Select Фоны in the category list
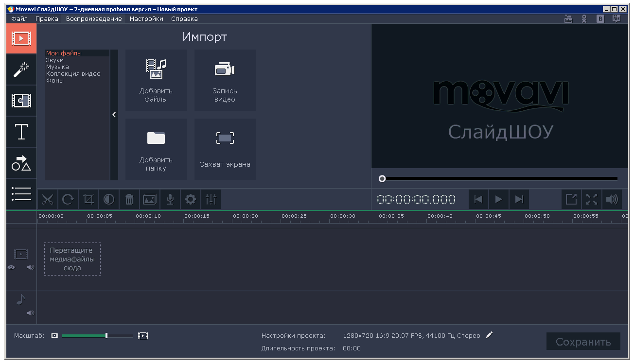Image resolution: width=634 pixels, height=364 pixels. coord(77,81)
